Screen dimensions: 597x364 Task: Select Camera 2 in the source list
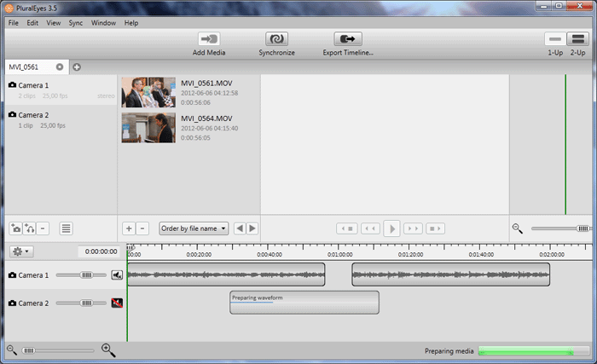(x=61, y=119)
